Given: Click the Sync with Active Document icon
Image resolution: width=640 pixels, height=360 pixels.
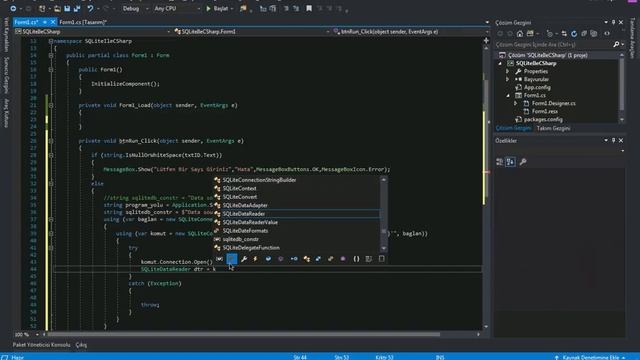Looking at the screenshot, I should click(x=564, y=34).
